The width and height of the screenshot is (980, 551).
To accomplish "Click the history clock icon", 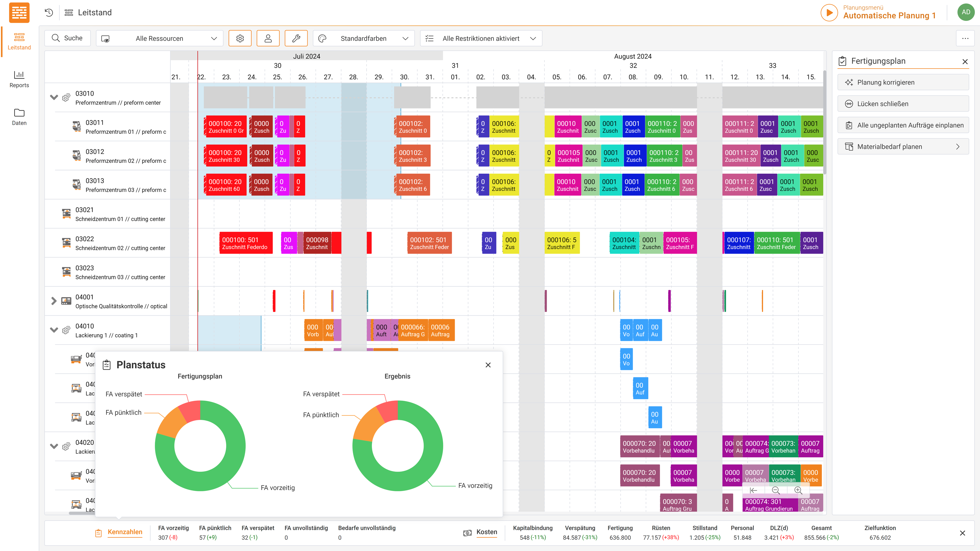I will (49, 12).
